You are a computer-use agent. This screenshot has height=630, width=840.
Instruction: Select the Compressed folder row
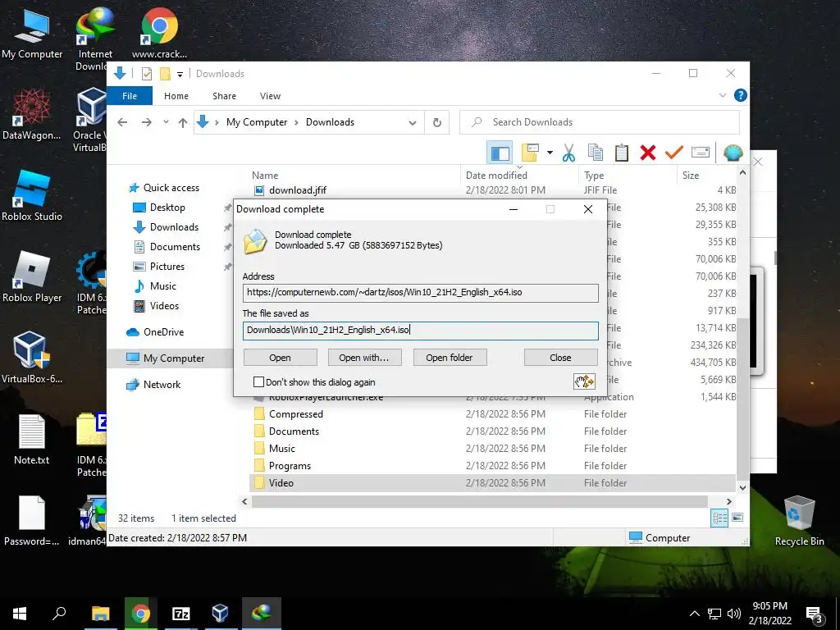493,414
